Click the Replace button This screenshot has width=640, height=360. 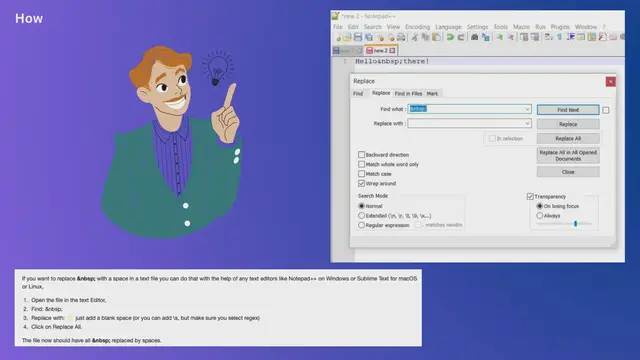pos(568,124)
